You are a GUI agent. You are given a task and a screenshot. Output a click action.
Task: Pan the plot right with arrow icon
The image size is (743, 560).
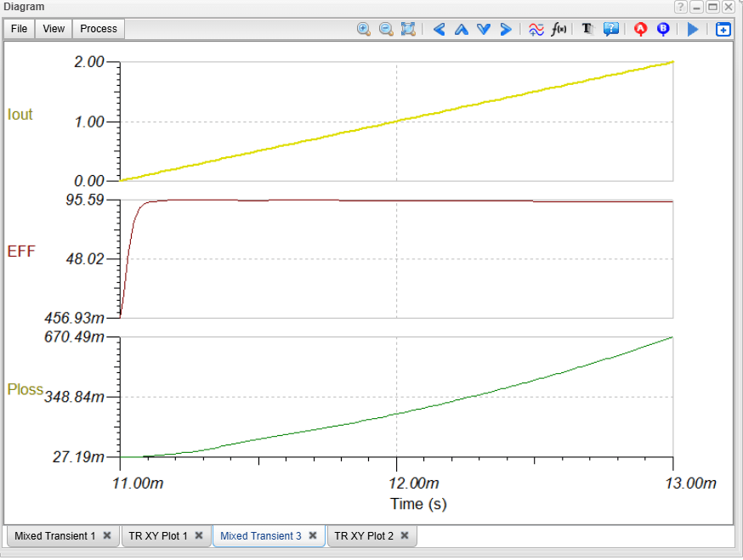coord(506,29)
